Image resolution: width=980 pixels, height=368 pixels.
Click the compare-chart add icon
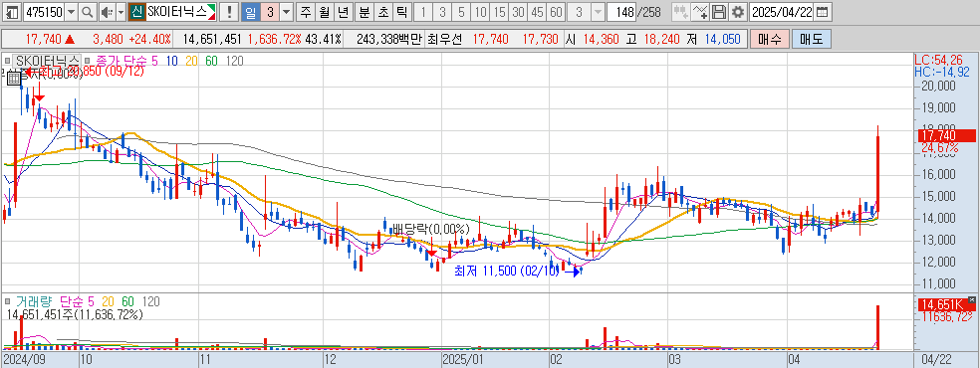coord(681,11)
